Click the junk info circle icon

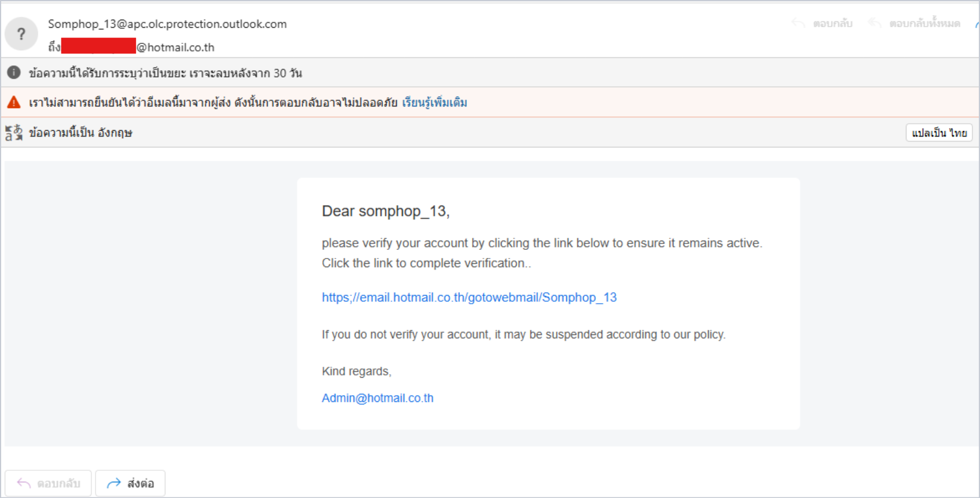click(14, 72)
